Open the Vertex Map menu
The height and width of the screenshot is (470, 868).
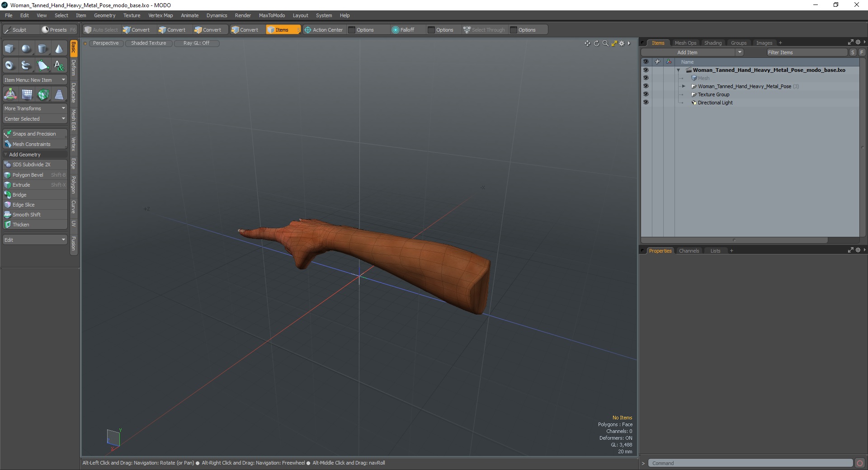(160, 15)
